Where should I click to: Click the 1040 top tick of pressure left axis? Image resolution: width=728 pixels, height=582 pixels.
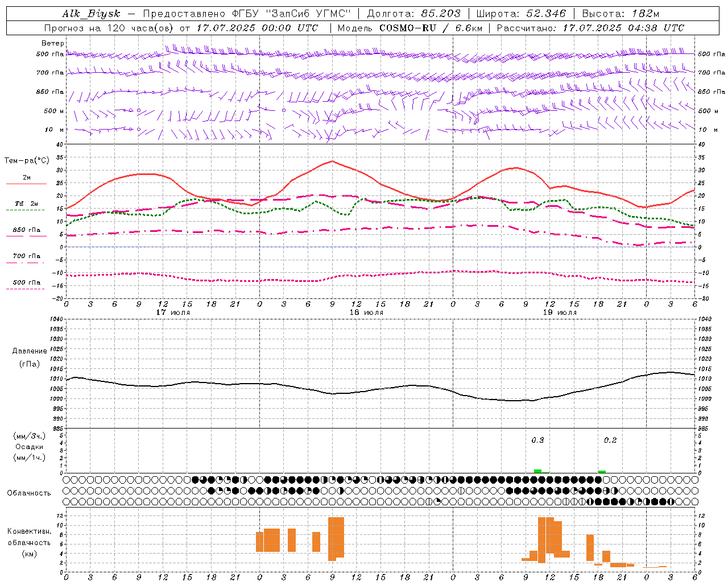click(56, 319)
